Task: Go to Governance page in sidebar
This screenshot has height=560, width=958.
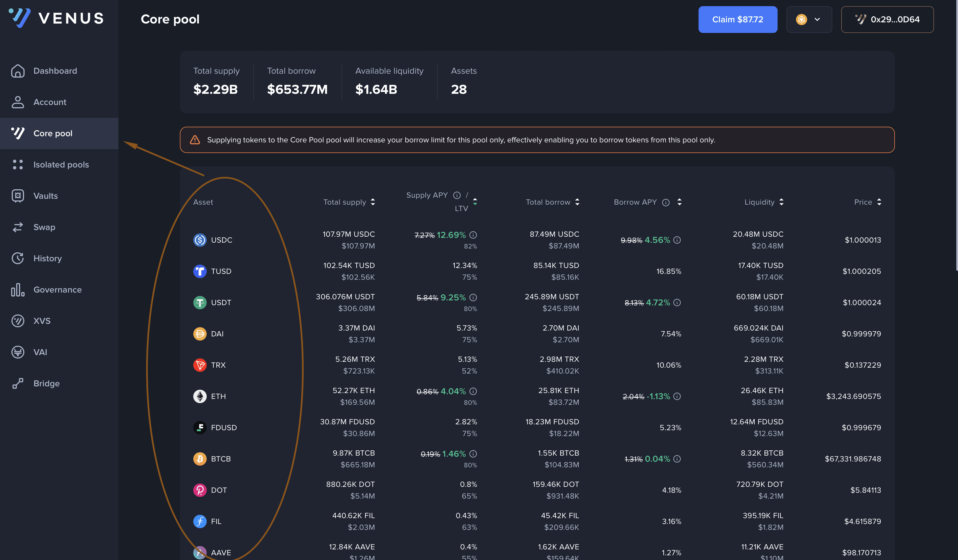Action: 58,289
